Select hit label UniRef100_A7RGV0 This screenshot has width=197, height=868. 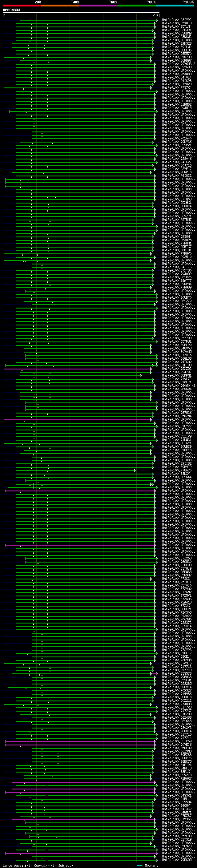(177, 253)
